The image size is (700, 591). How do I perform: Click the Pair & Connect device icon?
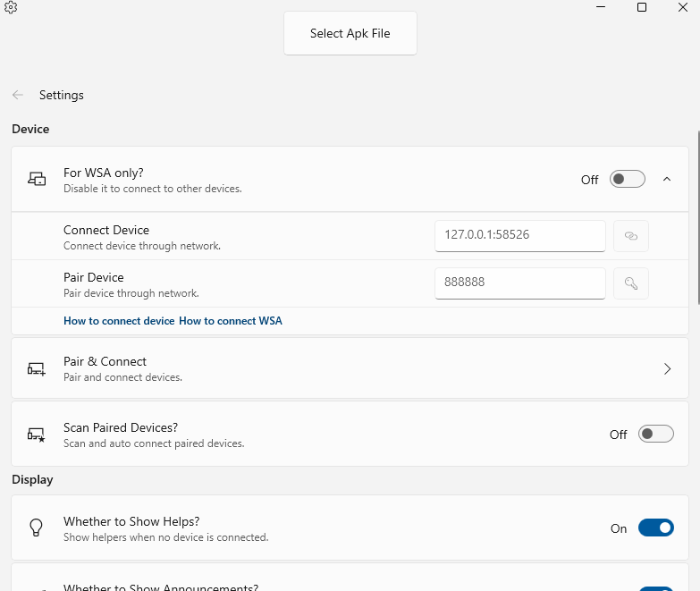click(37, 368)
